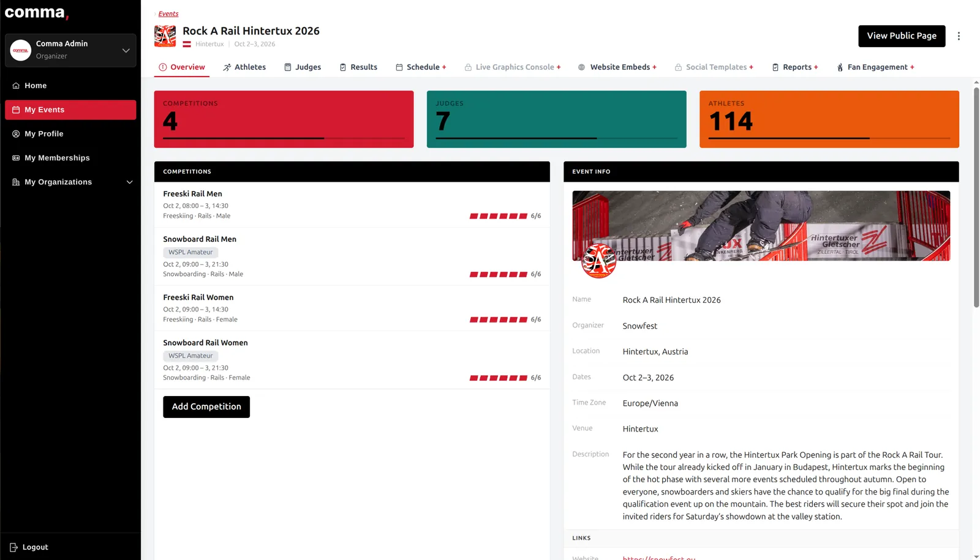Click the Comma Admin avatar
This screenshot has width=980, height=560.
(x=21, y=50)
